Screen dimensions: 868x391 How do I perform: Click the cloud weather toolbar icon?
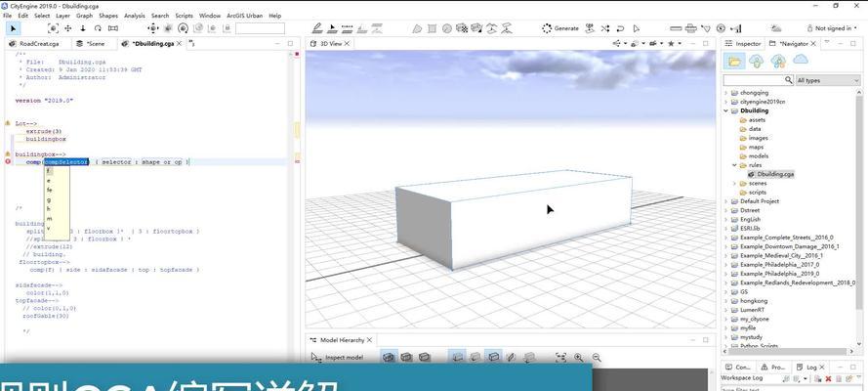click(776, 28)
